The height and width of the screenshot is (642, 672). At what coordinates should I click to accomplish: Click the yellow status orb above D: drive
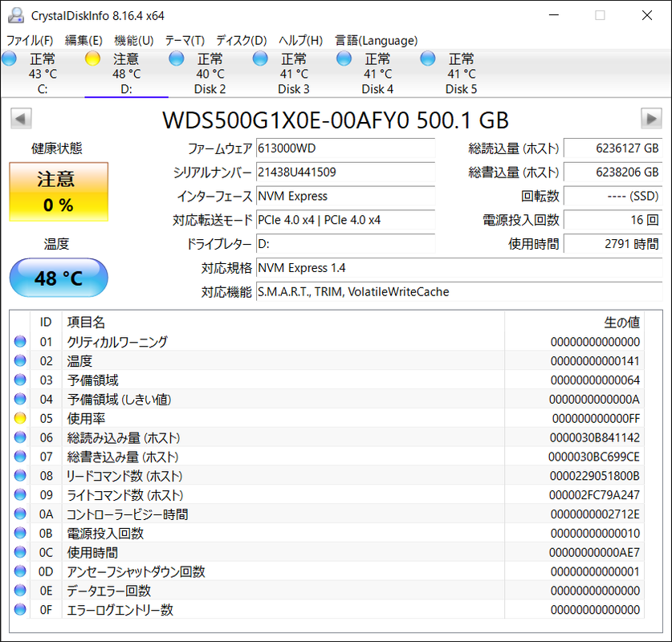92,59
